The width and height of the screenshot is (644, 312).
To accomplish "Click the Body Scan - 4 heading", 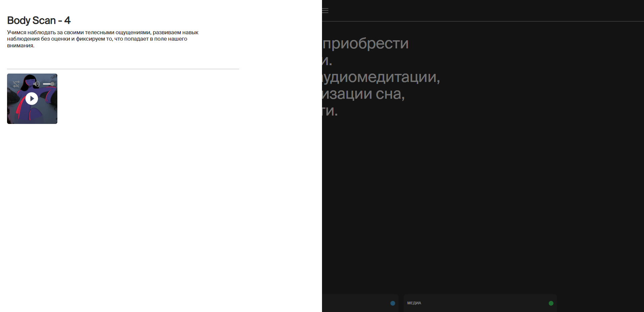I will pos(39,20).
